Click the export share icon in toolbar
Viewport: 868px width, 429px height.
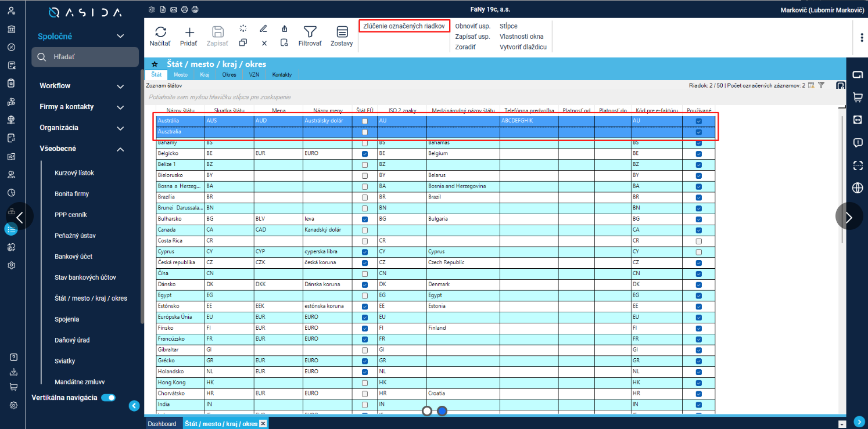pos(284,28)
